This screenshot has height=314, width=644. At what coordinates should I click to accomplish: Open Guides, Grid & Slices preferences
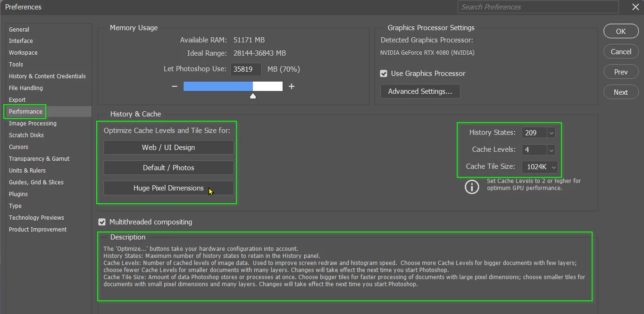point(36,182)
